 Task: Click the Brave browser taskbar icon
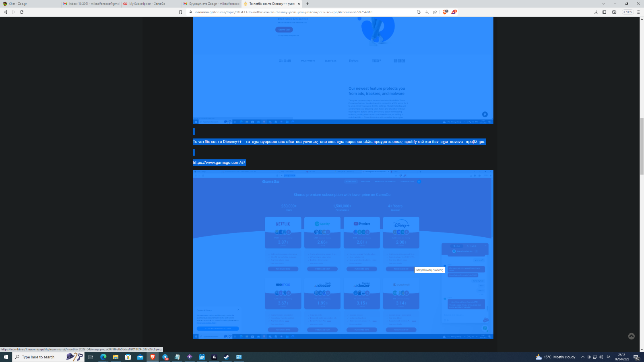pyautogui.click(x=153, y=357)
